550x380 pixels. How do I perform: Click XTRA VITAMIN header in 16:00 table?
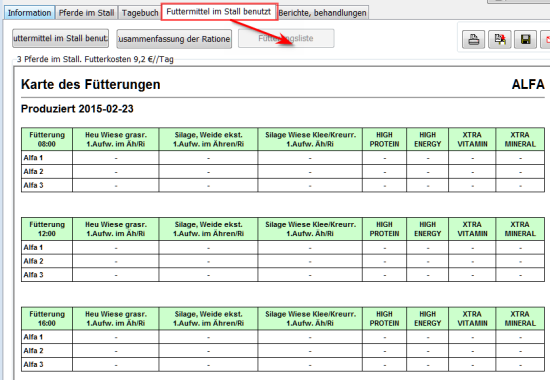click(472, 319)
